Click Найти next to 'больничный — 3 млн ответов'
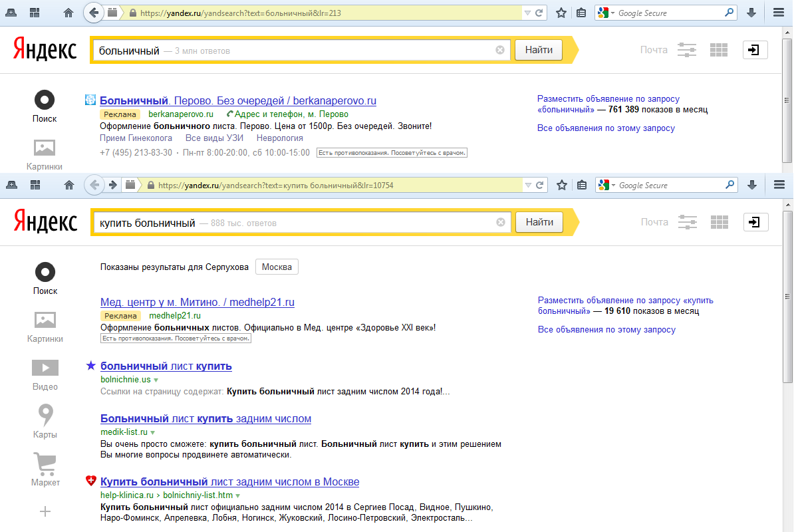 tap(538, 50)
